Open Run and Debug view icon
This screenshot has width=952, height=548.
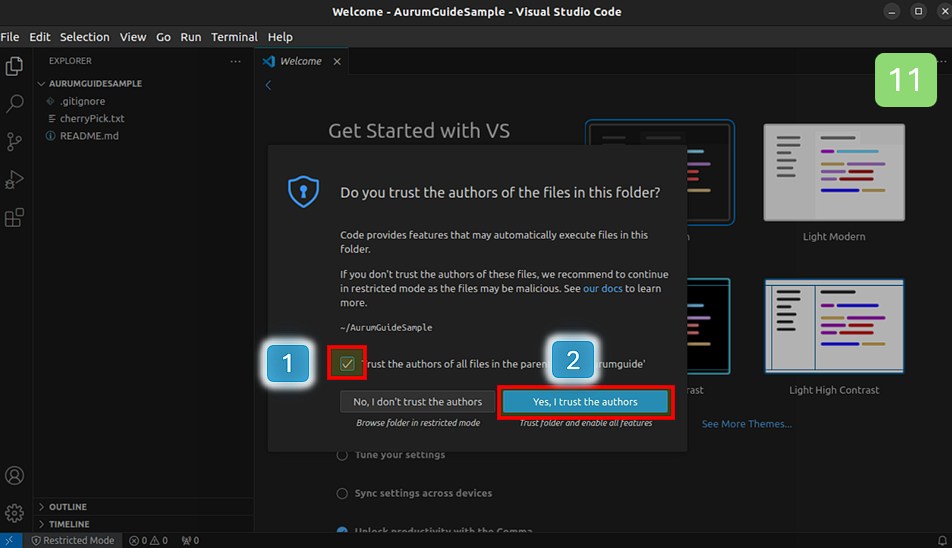(15, 180)
